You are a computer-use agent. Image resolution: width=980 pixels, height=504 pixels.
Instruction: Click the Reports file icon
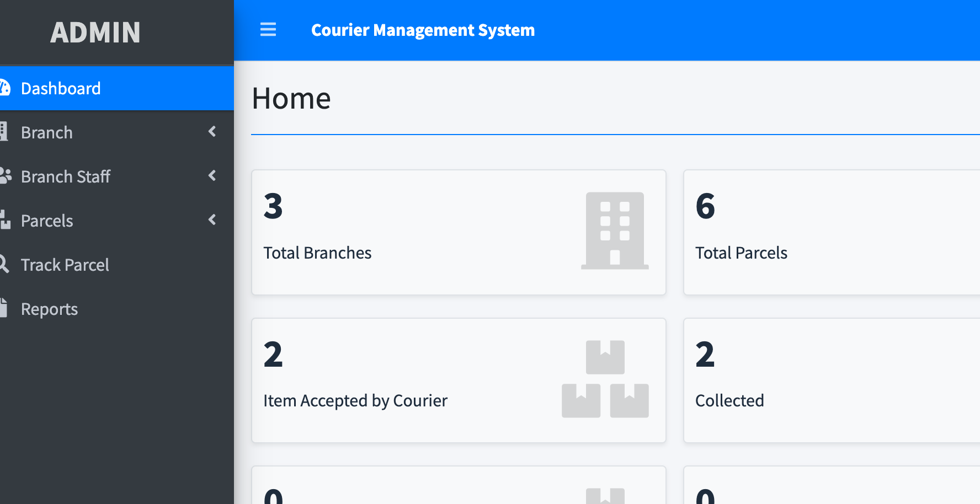pos(3,308)
